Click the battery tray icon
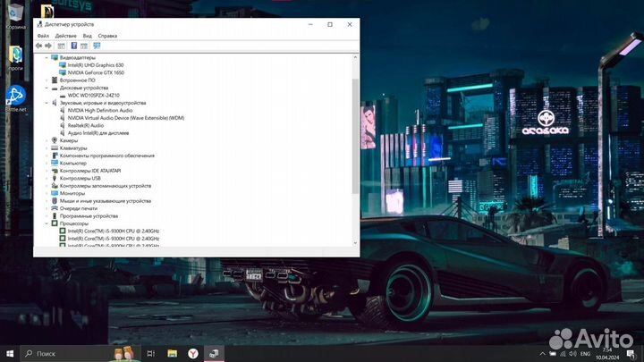 coord(553,354)
